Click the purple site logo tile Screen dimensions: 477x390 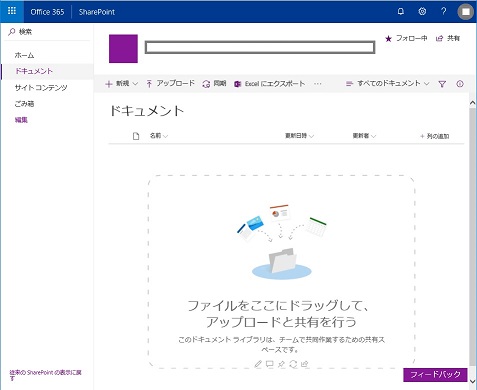point(123,48)
